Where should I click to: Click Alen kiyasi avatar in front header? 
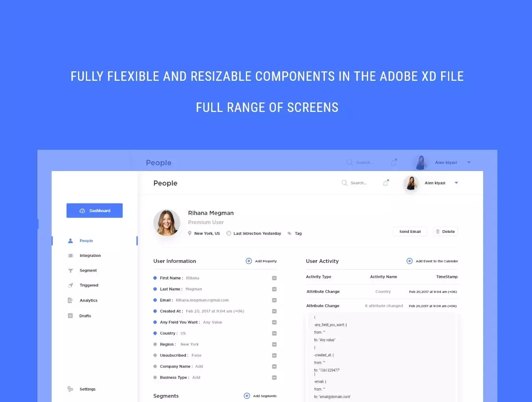[411, 183]
